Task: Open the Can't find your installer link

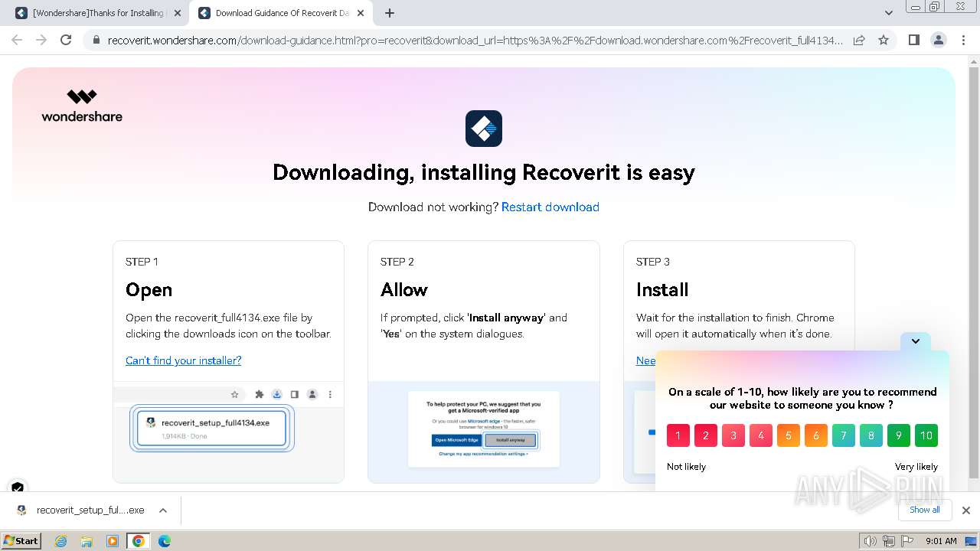Action: click(183, 360)
